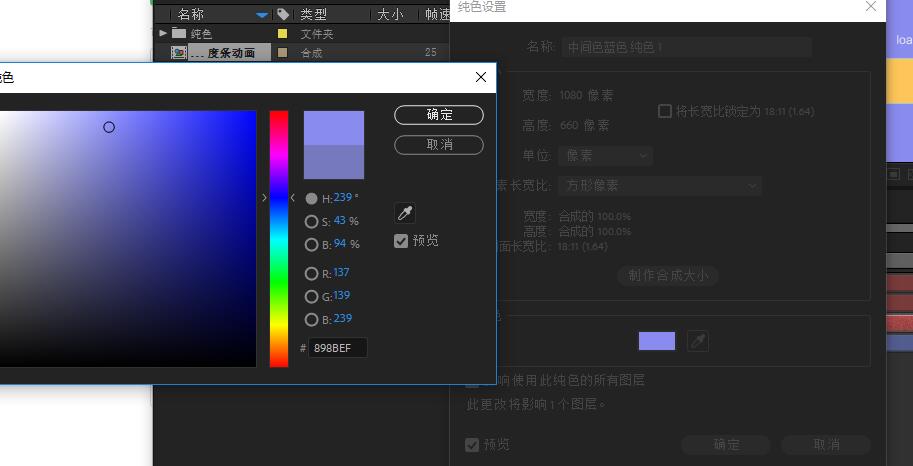
Task: Click the brightness value 94
Action: (340, 244)
